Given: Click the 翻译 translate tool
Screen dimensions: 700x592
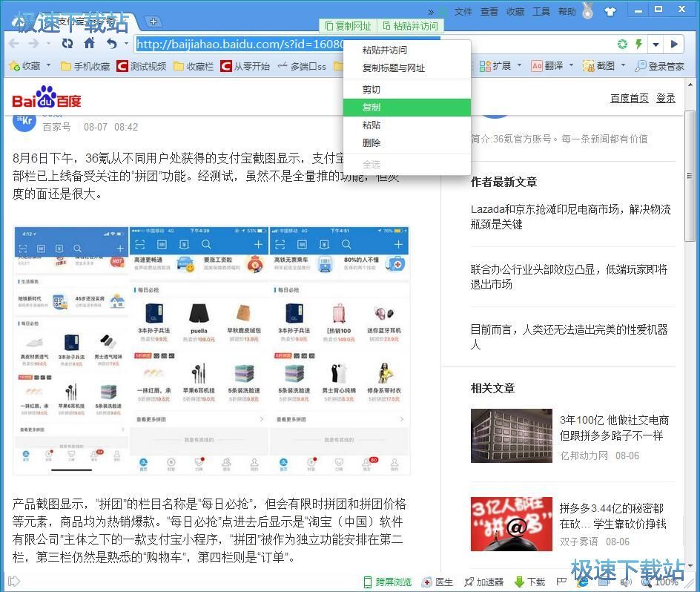Looking at the screenshot, I should click(547, 66).
